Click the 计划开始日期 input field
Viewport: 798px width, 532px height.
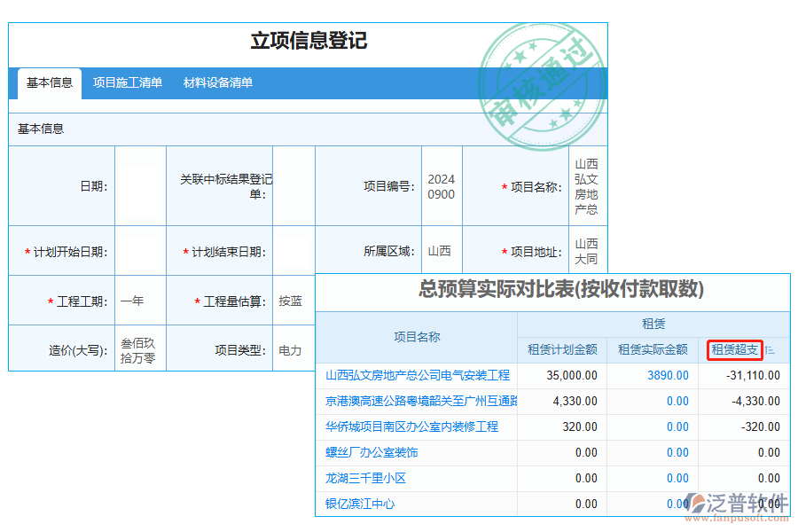point(138,251)
